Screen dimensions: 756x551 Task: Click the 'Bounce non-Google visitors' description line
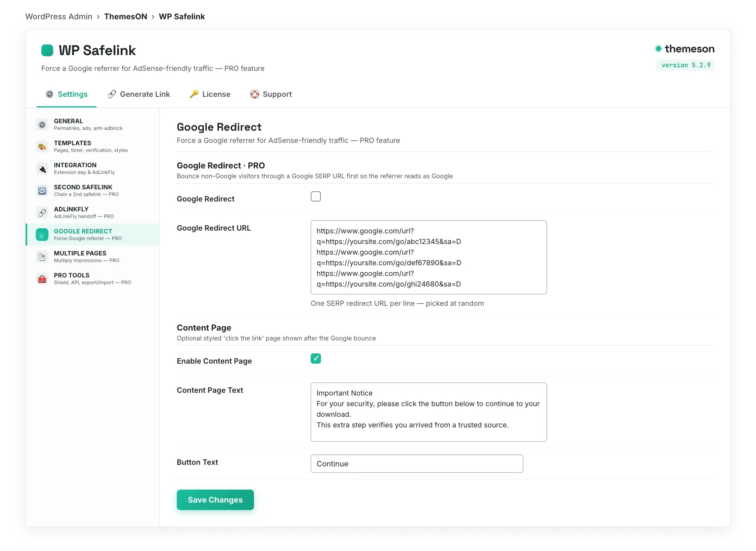point(315,176)
